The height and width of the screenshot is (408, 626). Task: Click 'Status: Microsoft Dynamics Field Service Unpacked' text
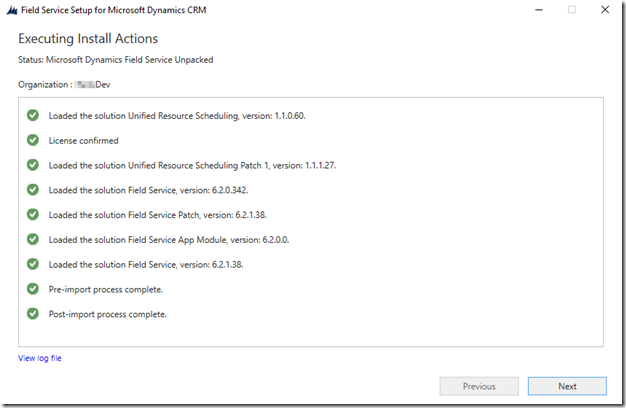(x=115, y=60)
